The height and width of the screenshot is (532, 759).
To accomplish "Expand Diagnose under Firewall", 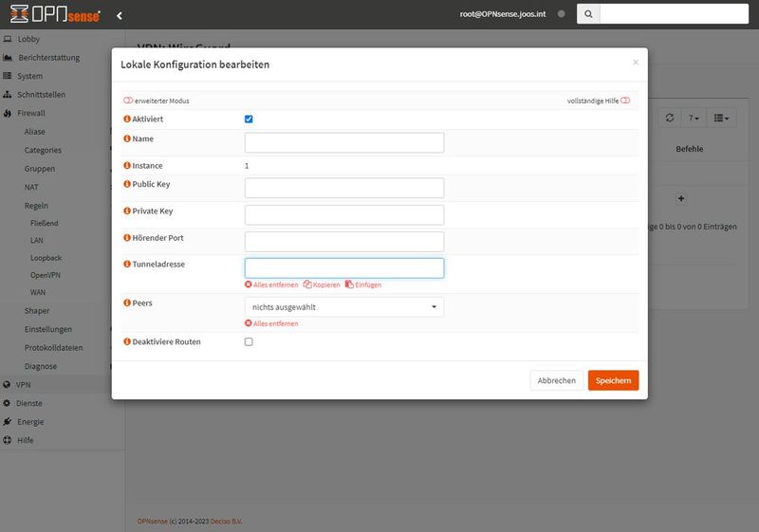I will (41, 366).
